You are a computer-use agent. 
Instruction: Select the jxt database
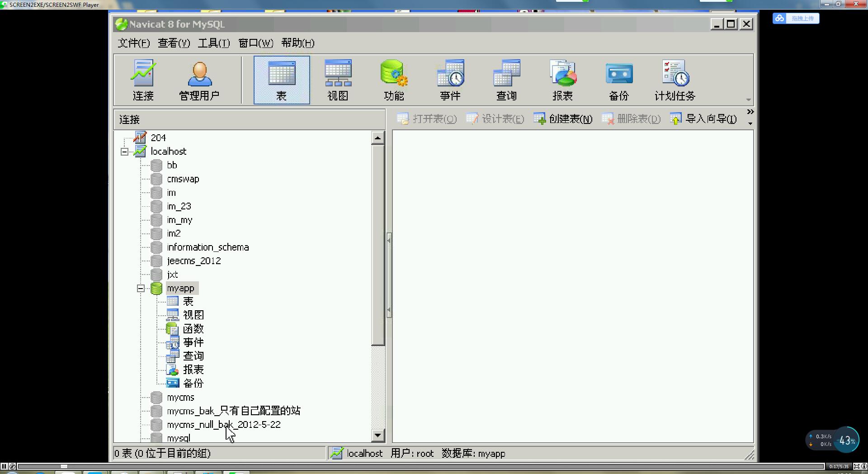tap(172, 275)
